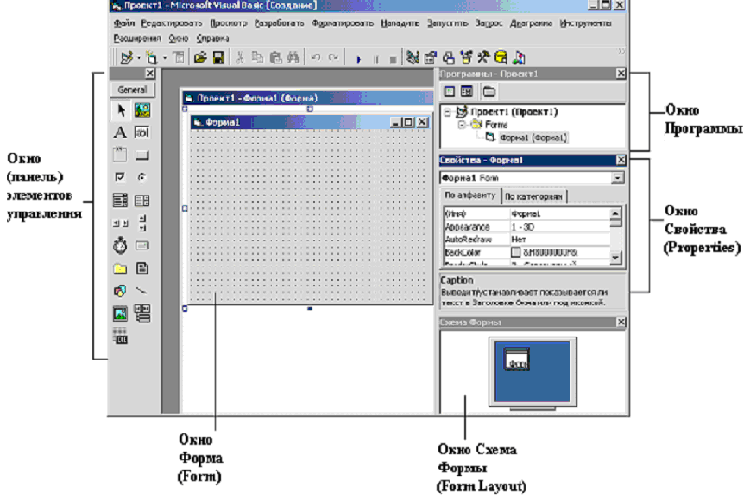This screenshot has height=498, width=750.
Task: Select the Label (A) control tool
Action: (x=120, y=133)
